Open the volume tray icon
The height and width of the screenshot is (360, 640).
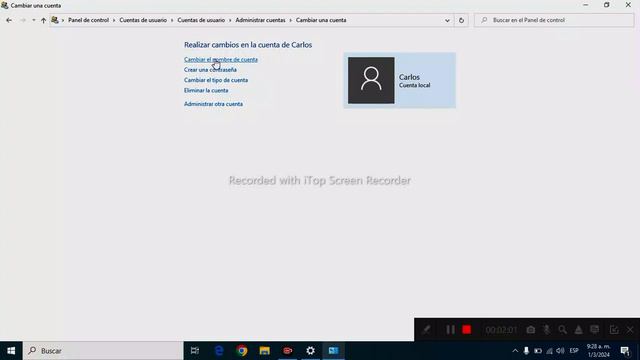click(x=560, y=351)
